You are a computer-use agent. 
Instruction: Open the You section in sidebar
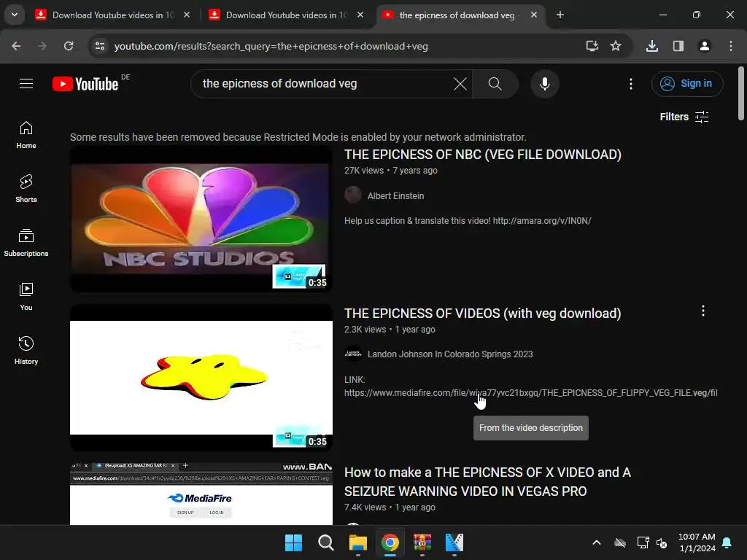(26, 296)
